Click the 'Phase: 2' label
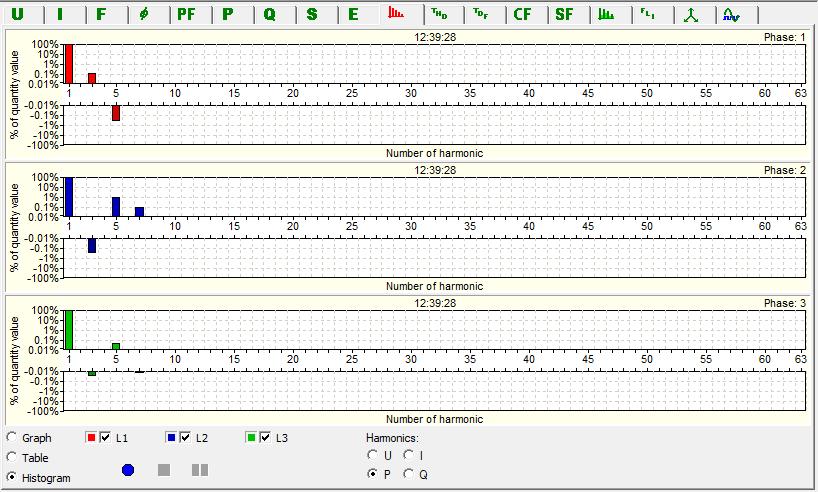Viewport: 818px width, 492px height. click(x=785, y=170)
